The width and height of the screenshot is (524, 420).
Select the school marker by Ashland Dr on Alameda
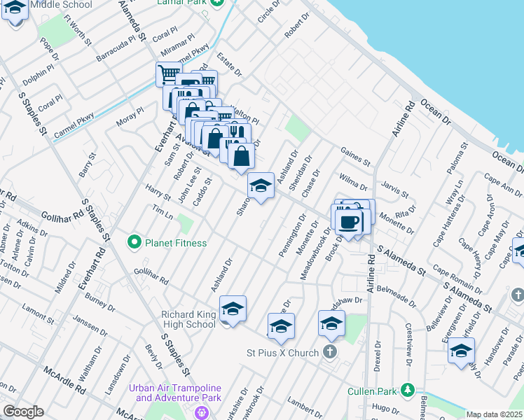click(x=261, y=185)
